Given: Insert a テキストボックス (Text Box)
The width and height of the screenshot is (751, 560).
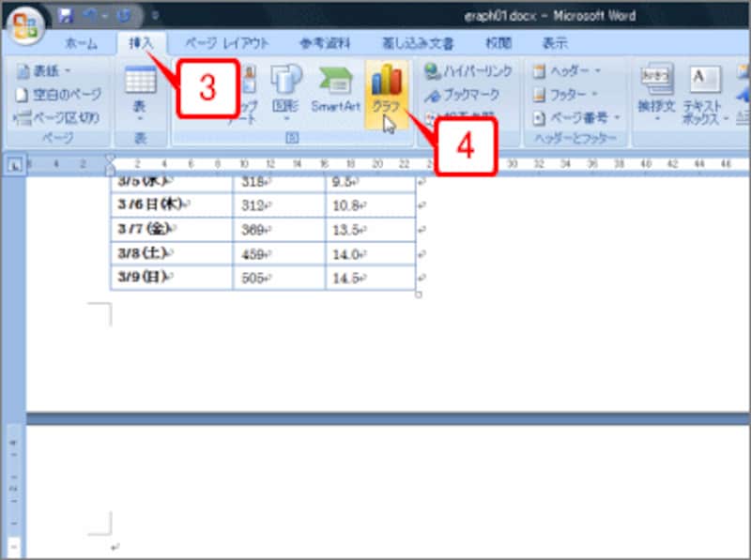Looking at the screenshot, I should pyautogui.click(x=705, y=94).
